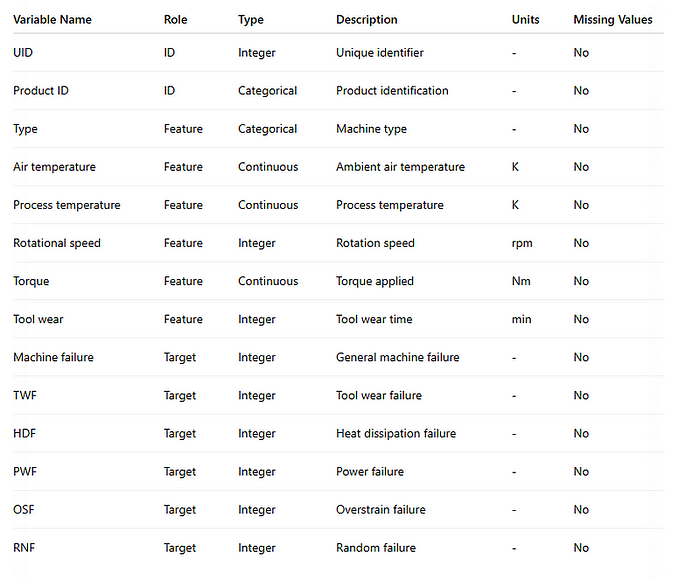Select the Rotational speed row label
This screenshot has width=700, height=587.
pyautogui.click(x=57, y=243)
